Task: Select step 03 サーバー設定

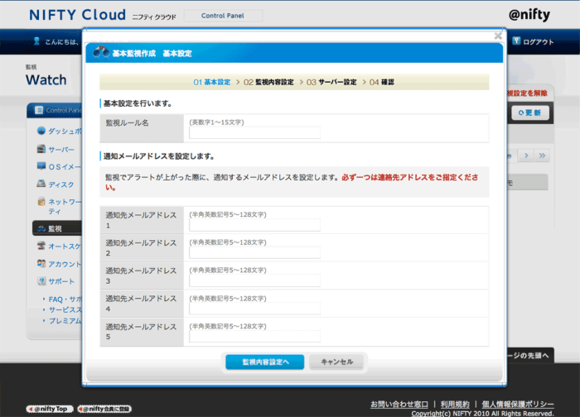Action: (x=331, y=82)
